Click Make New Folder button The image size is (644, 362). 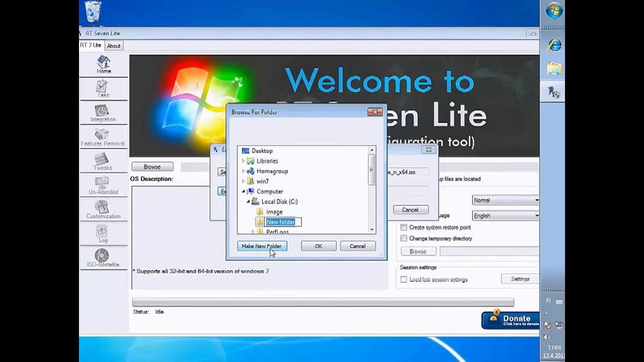(261, 246)
